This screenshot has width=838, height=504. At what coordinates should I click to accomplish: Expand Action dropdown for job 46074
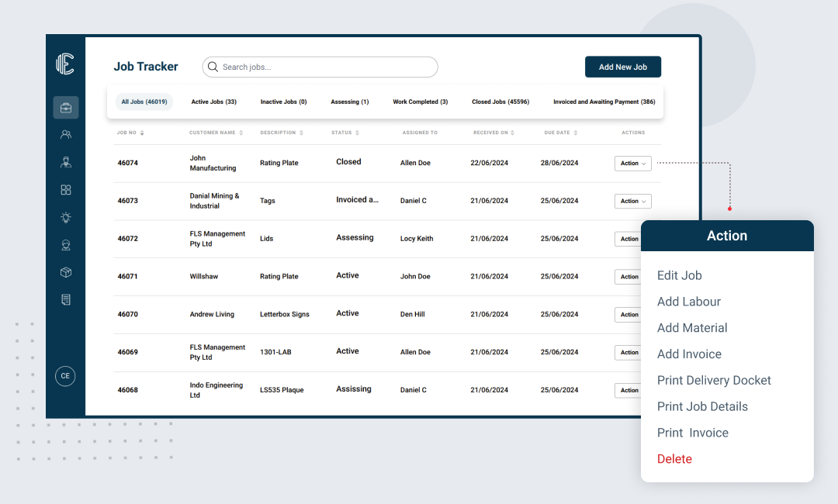[632, 164]
